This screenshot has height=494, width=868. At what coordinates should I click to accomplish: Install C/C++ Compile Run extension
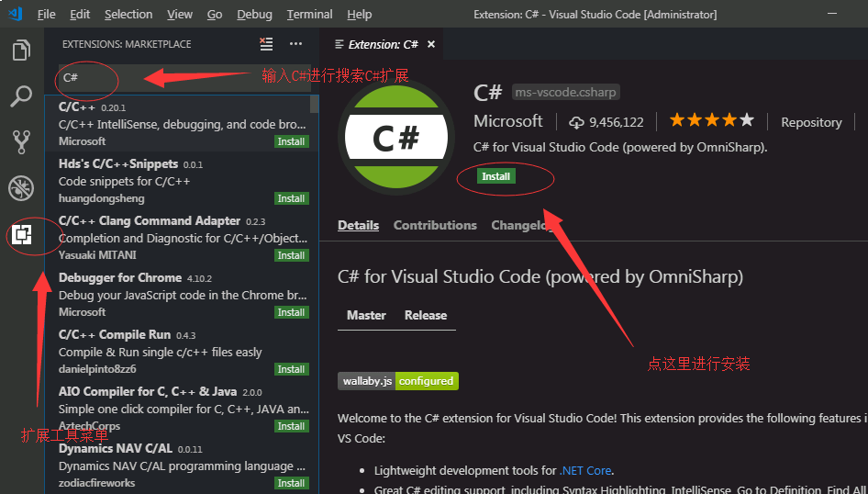pos(291,369)
